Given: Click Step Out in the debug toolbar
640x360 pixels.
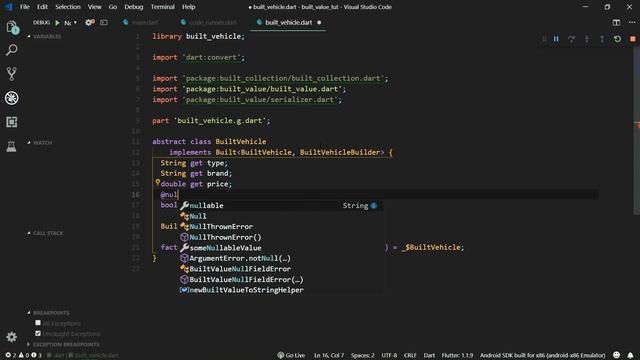Looking at the screenshot, I should (602, 39).
